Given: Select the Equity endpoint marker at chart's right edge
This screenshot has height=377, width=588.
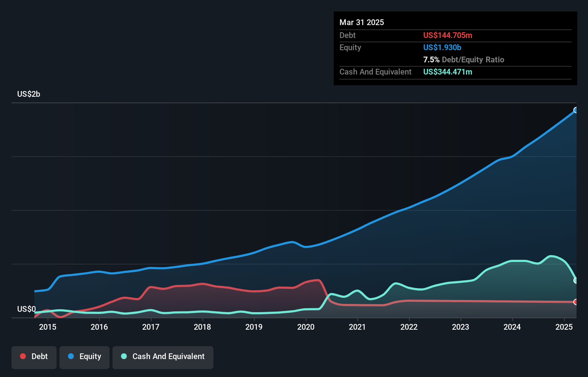Looking at the screenshot, I should [x=576, y=110].
